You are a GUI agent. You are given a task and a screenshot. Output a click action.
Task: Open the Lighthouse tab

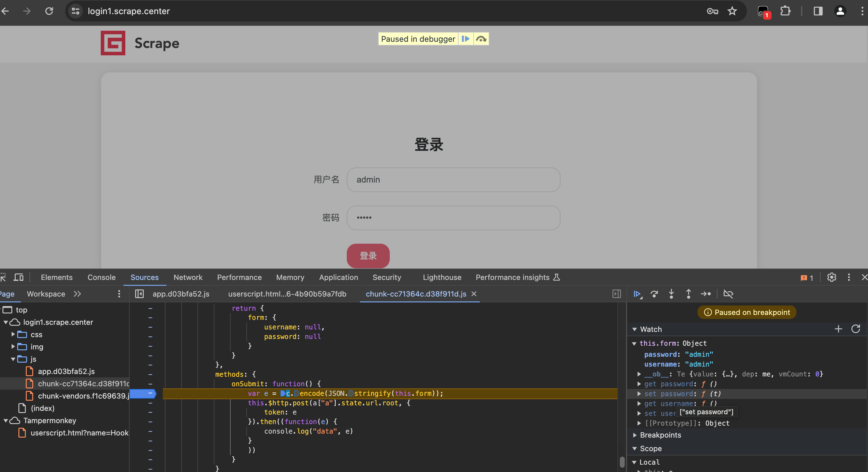(x=442, y=277)
